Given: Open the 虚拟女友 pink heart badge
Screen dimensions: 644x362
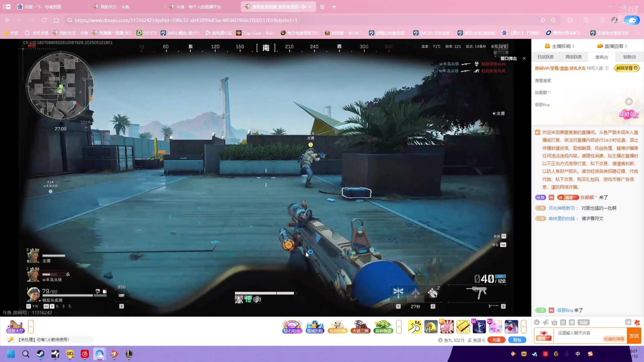Looking at the screenshot, I should point(629,114).
